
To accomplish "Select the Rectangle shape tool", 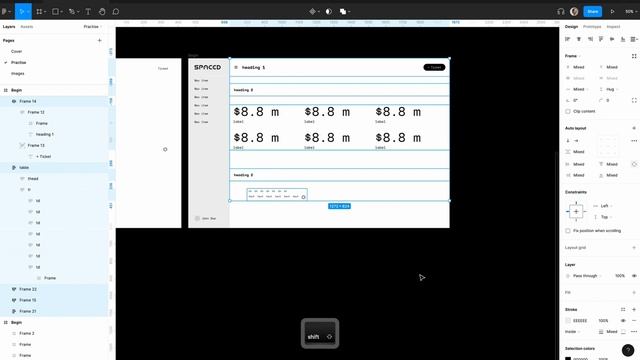I will point(56,11).
